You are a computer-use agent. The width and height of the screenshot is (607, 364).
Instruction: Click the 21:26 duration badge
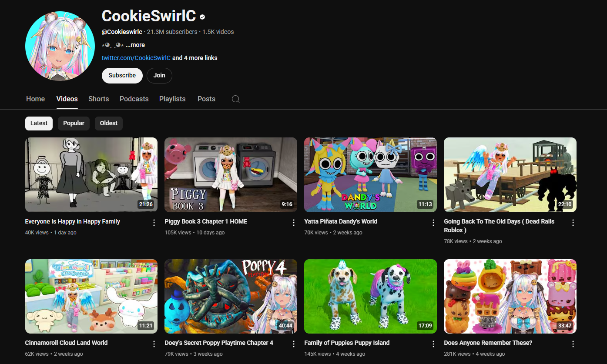(x=146, y=204)
